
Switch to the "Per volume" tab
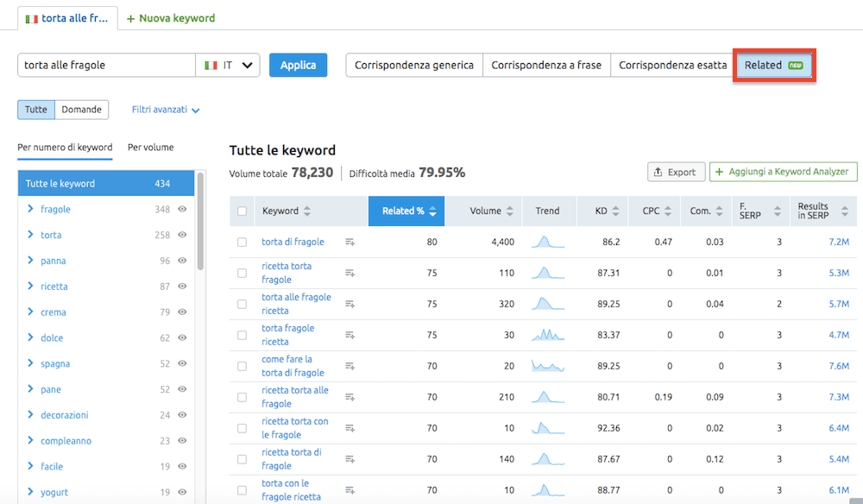click(152, 148)
